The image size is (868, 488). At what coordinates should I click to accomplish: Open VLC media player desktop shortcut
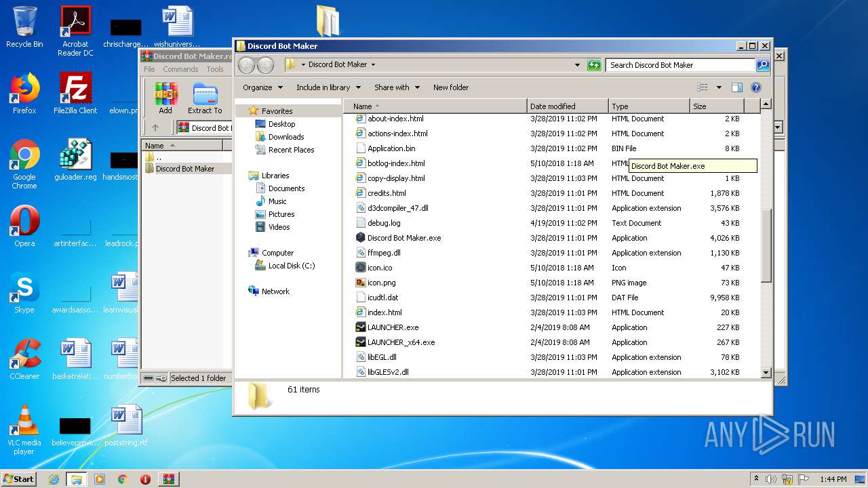click(24, 430)
